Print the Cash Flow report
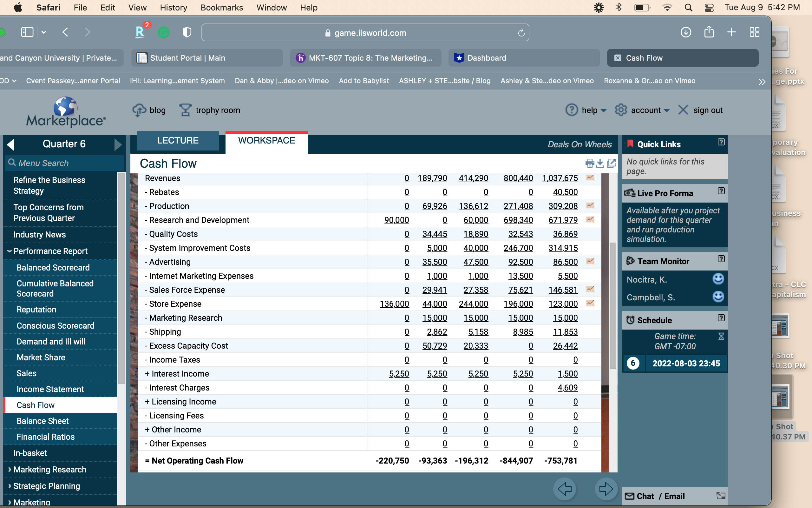Screen dimensions: 812x508 point(590,163)
